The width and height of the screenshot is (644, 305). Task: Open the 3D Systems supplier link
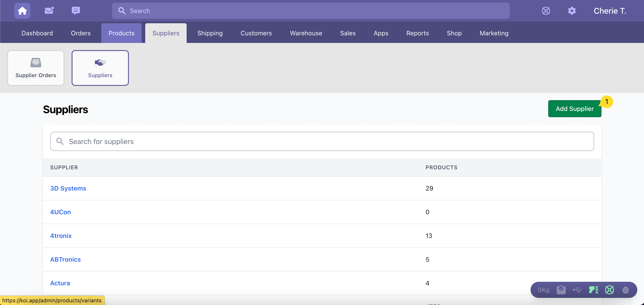68,188
